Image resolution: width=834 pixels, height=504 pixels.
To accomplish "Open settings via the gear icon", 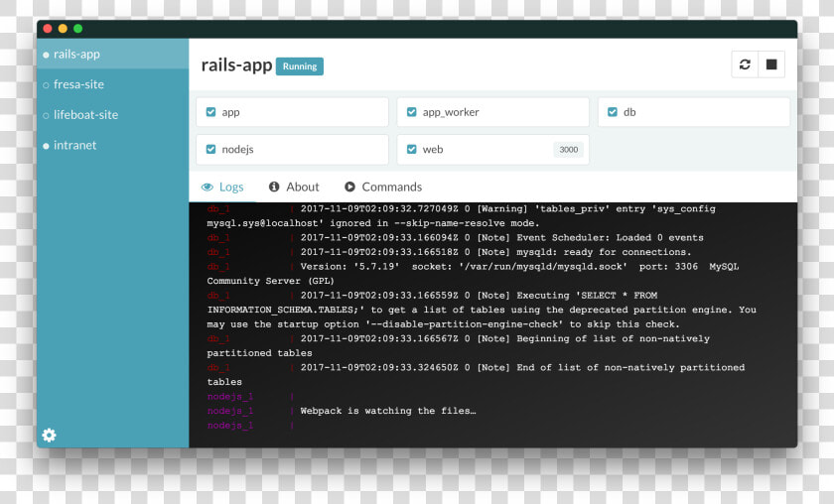I will coord(49,436).
